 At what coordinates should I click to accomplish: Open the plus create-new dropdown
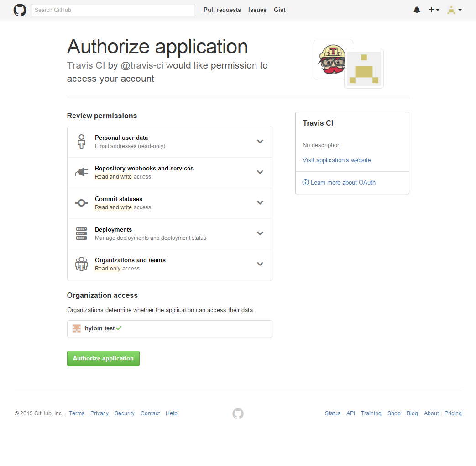(x=434, y=10)
